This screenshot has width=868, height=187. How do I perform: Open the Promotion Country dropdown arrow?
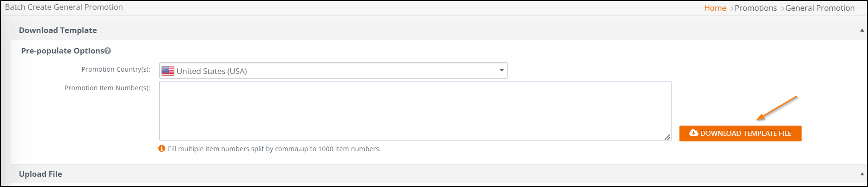pyautogui.click(x=502, y=71)
